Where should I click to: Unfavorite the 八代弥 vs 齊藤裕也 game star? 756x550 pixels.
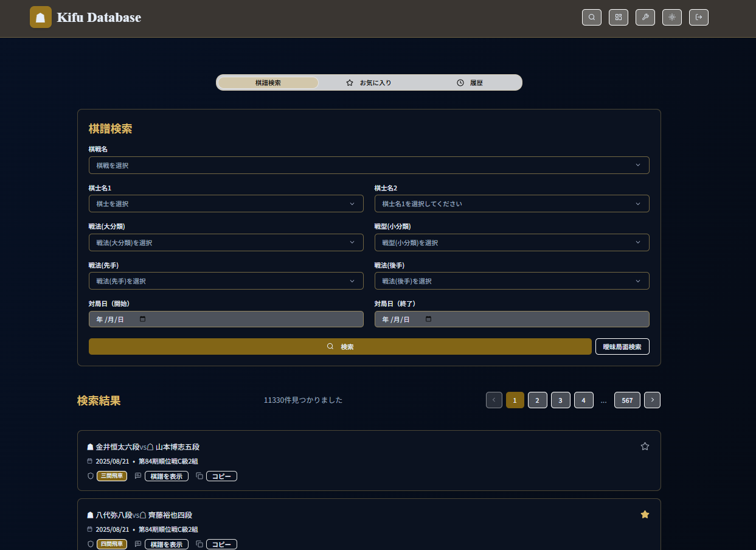[x=645, y=515]
